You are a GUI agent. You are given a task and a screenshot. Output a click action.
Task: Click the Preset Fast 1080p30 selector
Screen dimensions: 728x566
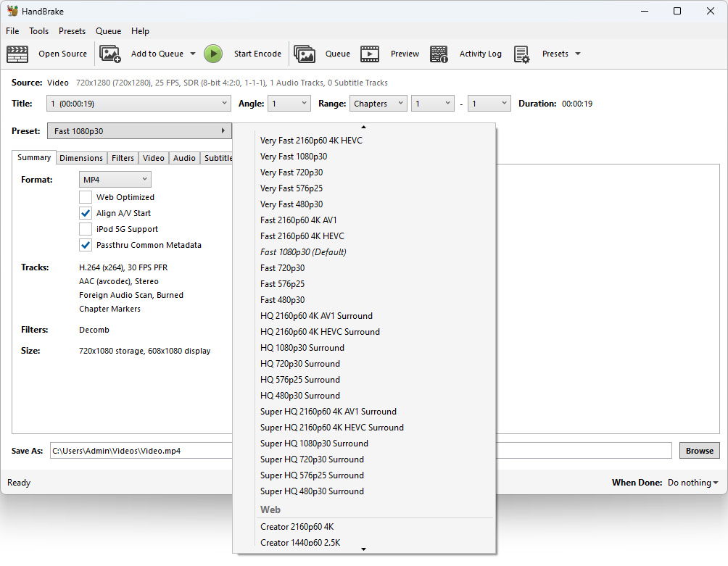point(139,131)
